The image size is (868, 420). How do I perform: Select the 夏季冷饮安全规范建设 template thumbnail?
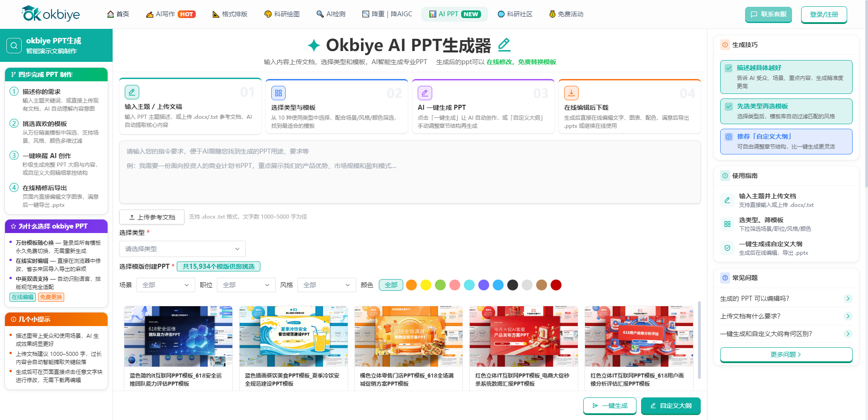(293, 336)
